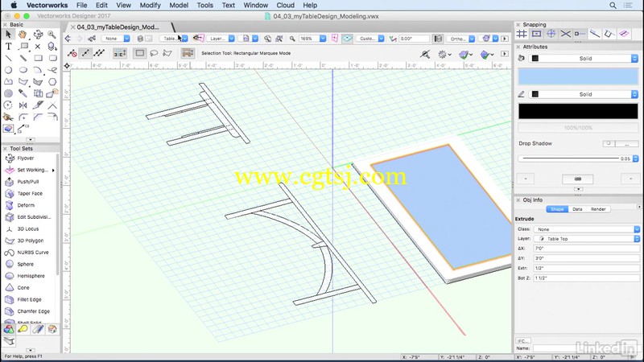Switch to the Render tab in Obj Info
This screenshot has width=644, height=362.
click(598, 209)
